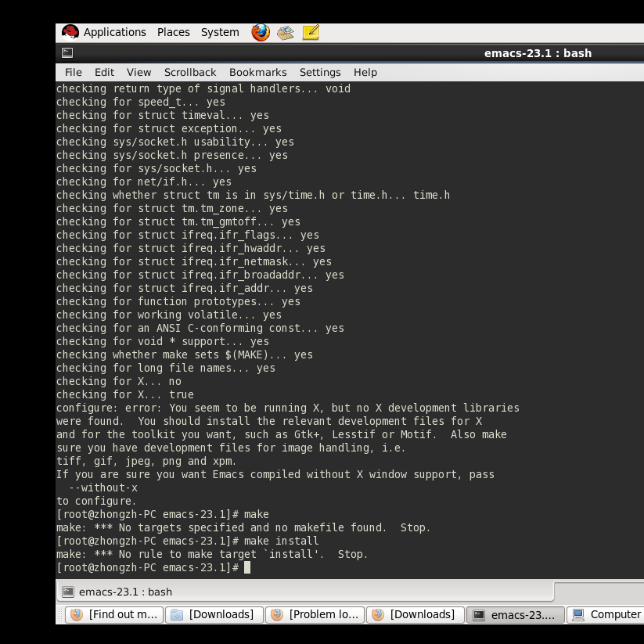Switch to '[Problem lo...' taskbar window
This screenshot has width=644, height=644.
point(315,614)
